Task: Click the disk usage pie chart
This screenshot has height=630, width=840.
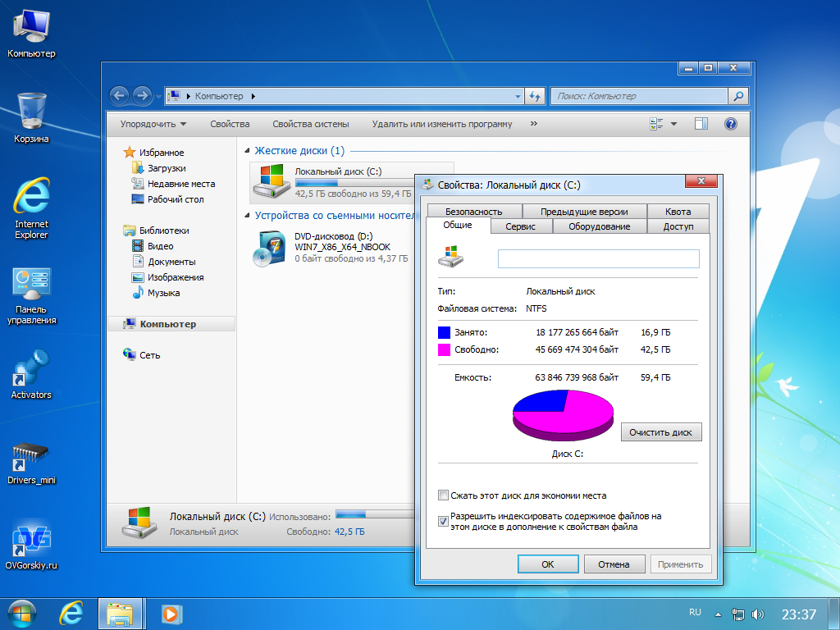Action: point(563,415)
